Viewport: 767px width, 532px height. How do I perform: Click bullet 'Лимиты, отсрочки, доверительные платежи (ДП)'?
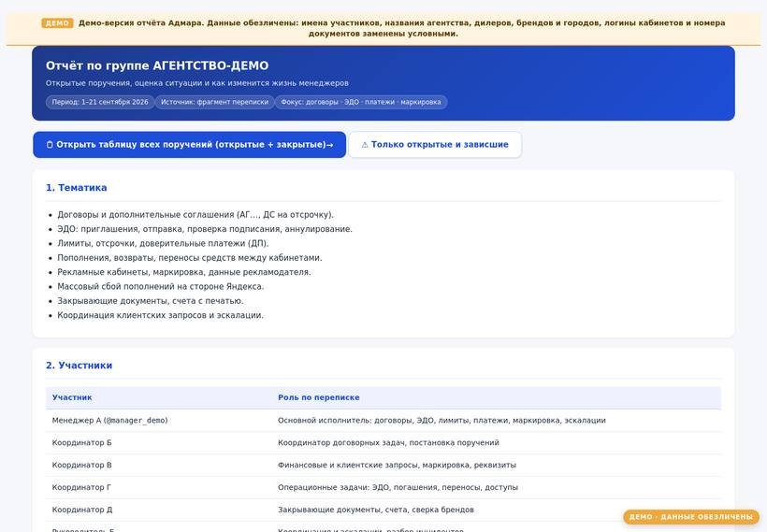(x=163, y=243)
